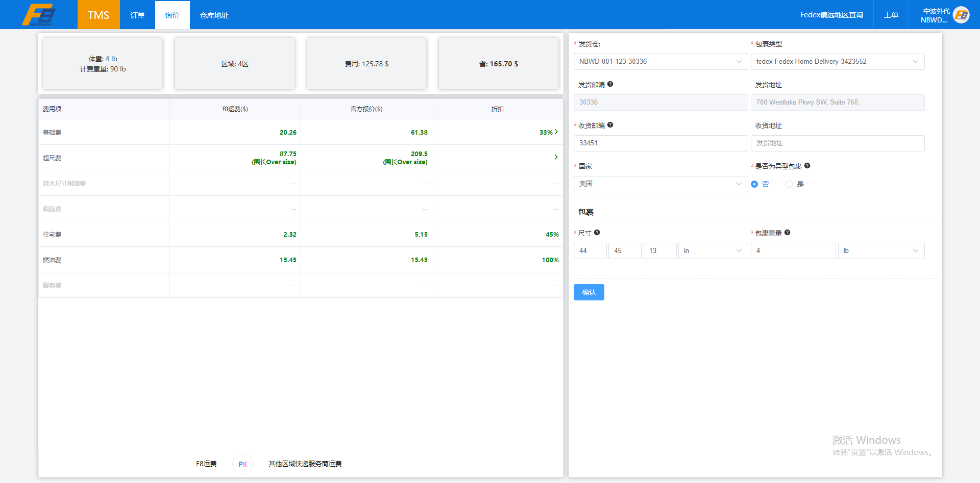Click the 费用: 125.78 $ summary card

click(366, 64)
